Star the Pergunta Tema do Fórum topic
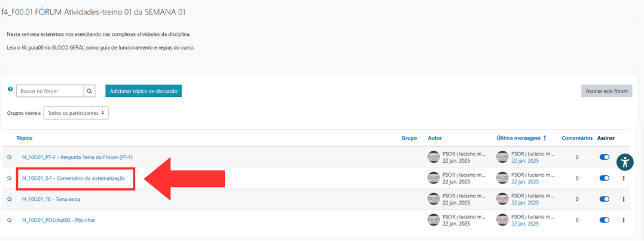 tap(10, 157)
